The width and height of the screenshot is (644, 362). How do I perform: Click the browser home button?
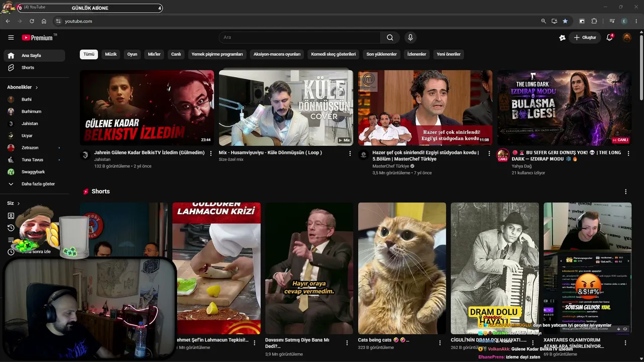pyautogui.click(x=44, y=21)
